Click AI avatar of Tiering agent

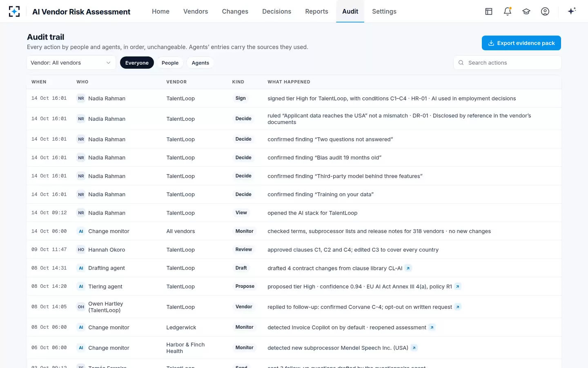pos(81,287)
